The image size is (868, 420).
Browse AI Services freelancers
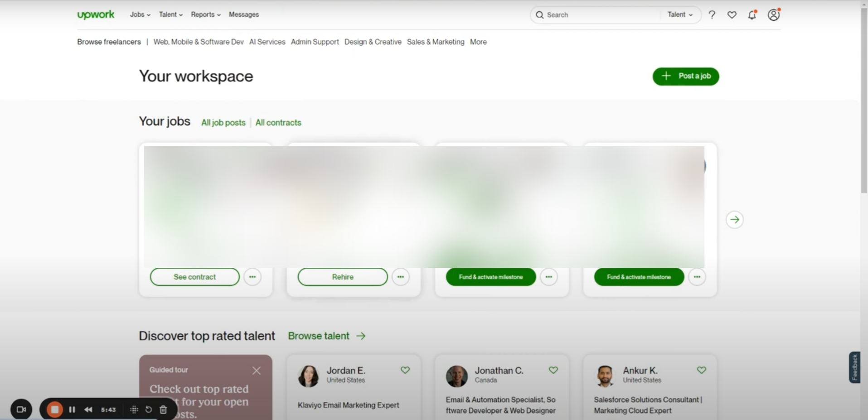(267, 42)
